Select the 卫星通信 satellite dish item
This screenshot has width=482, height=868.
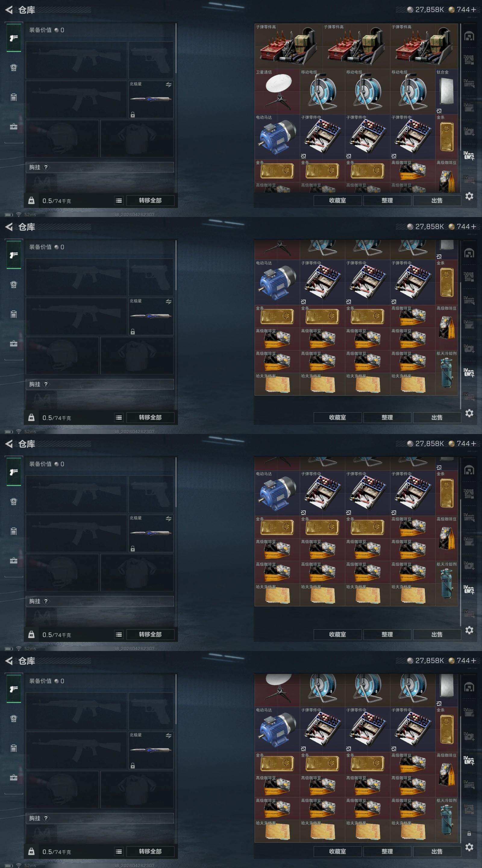[x=277, y=91]
